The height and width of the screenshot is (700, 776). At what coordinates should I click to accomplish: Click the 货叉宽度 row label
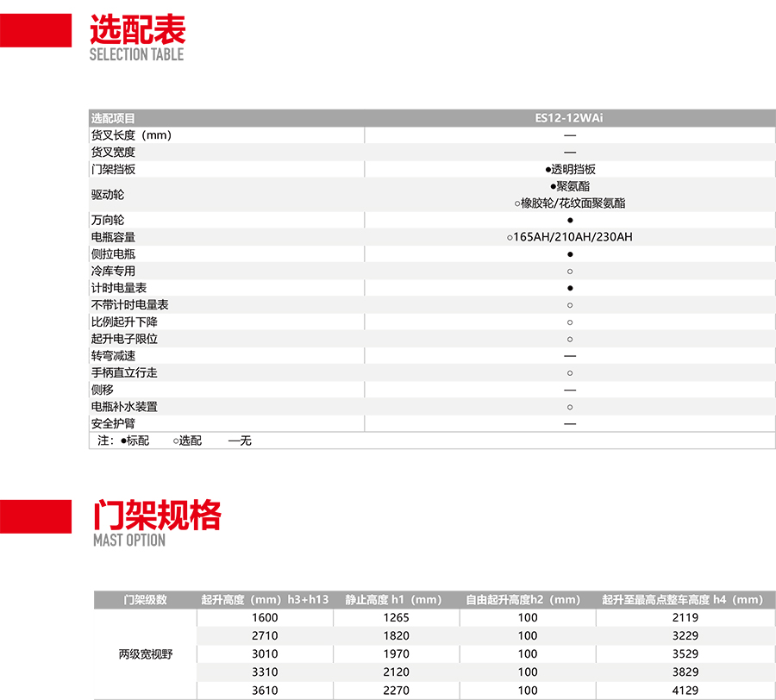(x=113, y=153)
